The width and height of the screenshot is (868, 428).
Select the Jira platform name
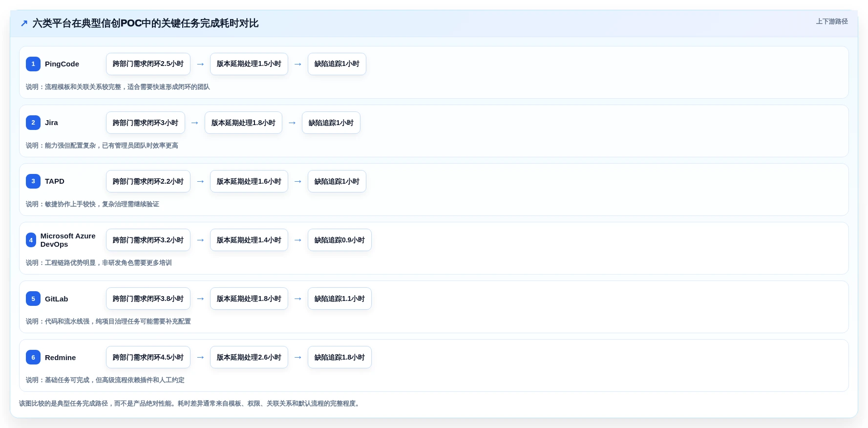tap(51, 123)
